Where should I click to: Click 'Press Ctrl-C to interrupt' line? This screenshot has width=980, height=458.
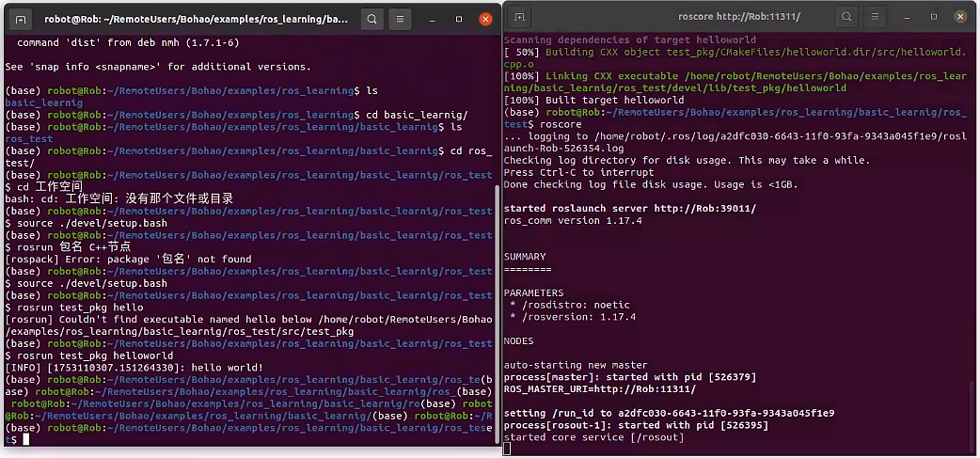[578, 172]
